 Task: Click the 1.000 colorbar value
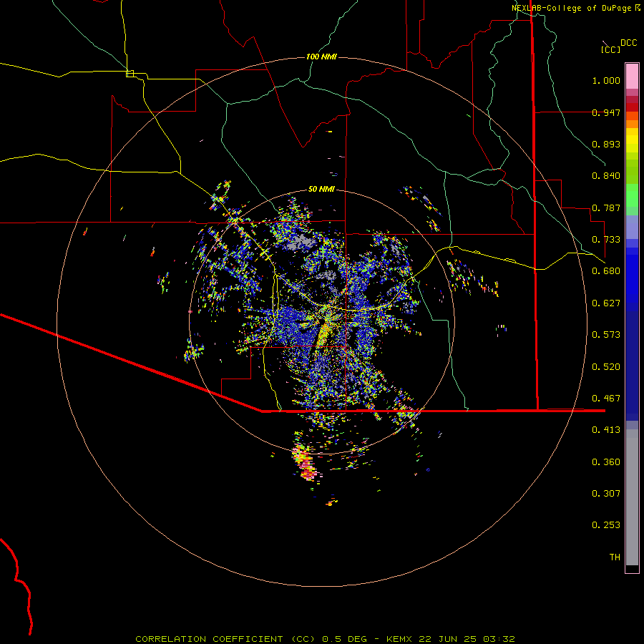[x=606, y=80]
